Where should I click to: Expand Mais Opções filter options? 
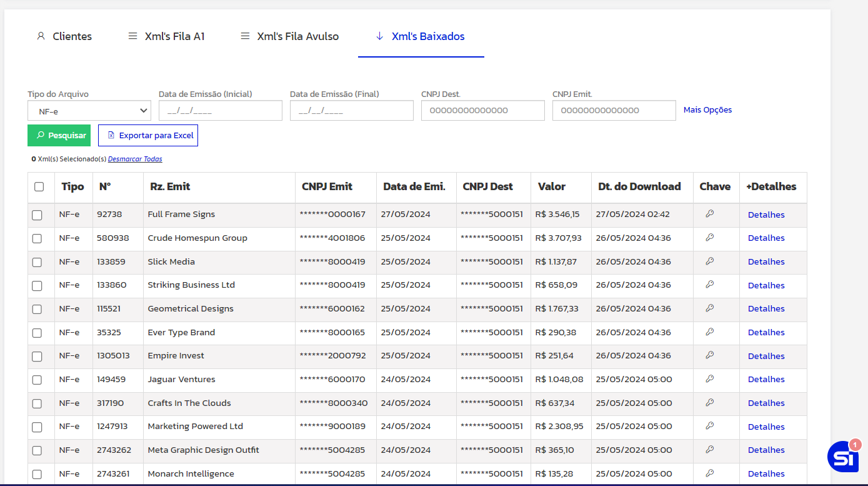tap(707, 110)
